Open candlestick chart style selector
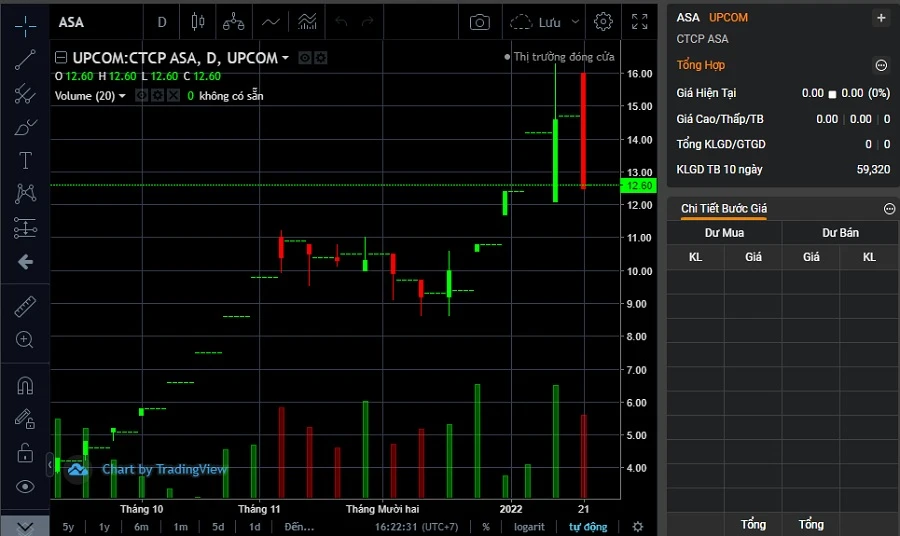The image size is (900, 536). (197, 21)
